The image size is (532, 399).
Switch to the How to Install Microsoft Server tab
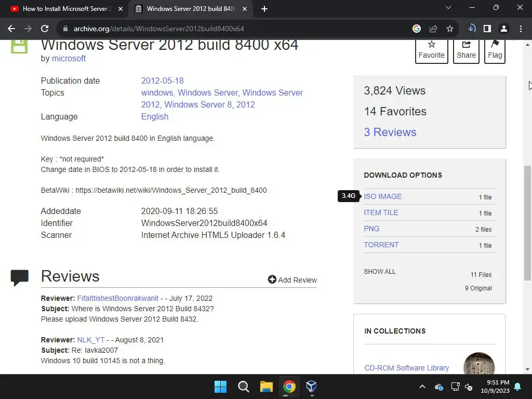click(x=66, y=9)
